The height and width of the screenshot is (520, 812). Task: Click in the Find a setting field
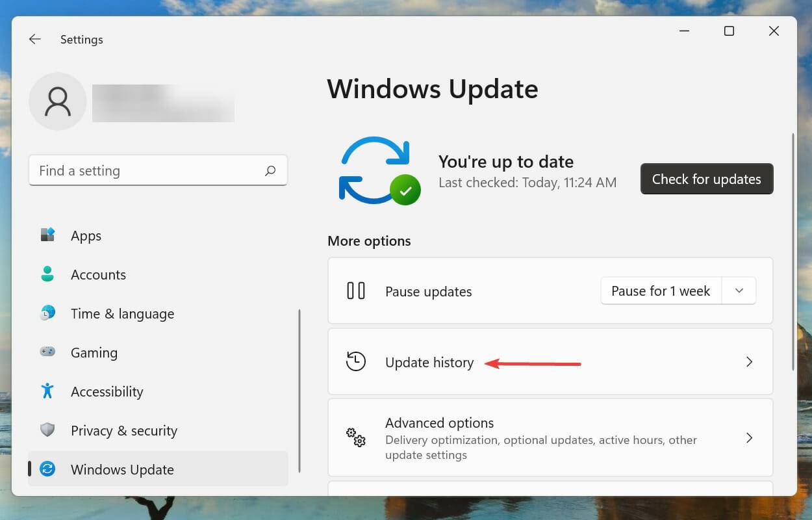[x=158, y=170]
